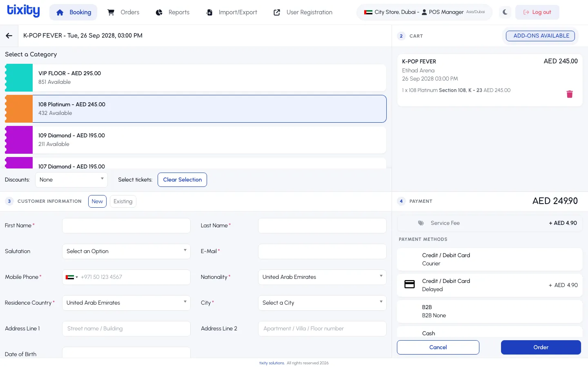Open User Registration link
Viewport: 588px width, 368px height.
click(x=303, y=12)
